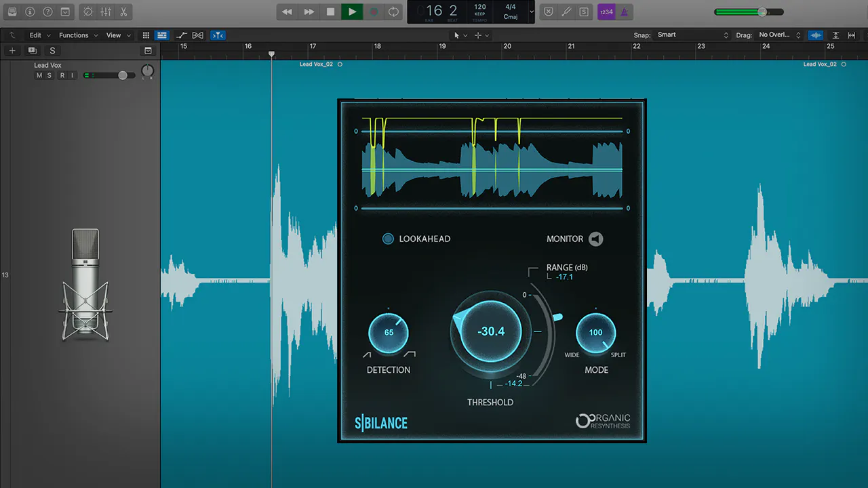Click the playhead marker in the ruler
Viewport: 868px width, 488px height.
pos(272,54)
